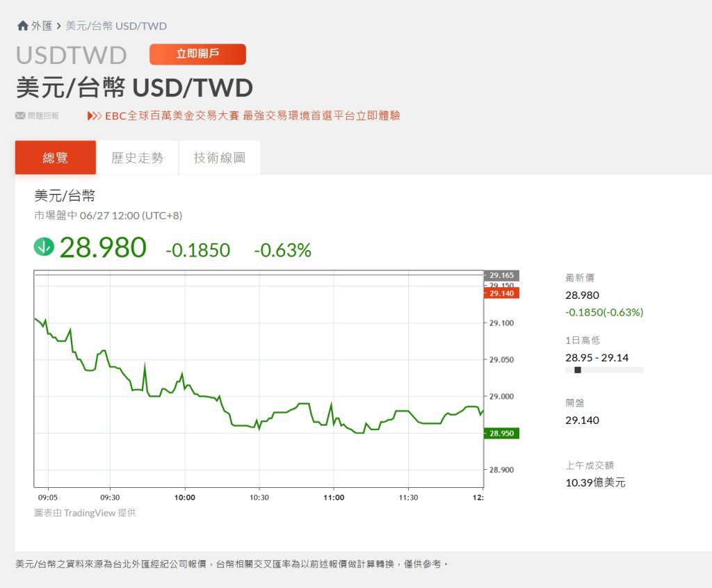Click the 1日高低 range bar marker
Screen dimensions: 712x588
[578, 370]
